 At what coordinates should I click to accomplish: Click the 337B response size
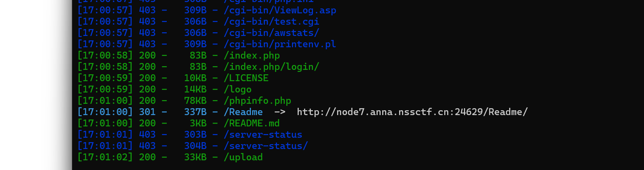[x=195, y=112]
